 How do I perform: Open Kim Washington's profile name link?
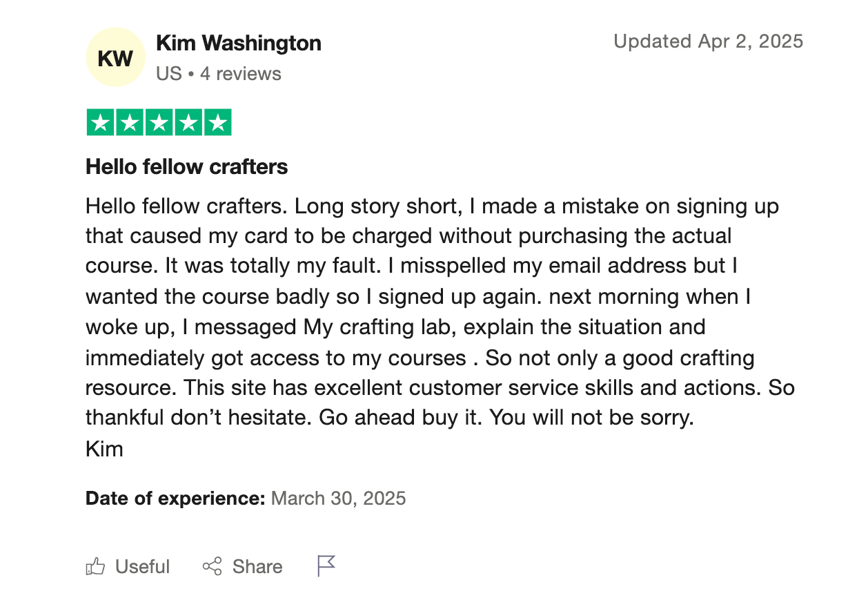point(239,43)
